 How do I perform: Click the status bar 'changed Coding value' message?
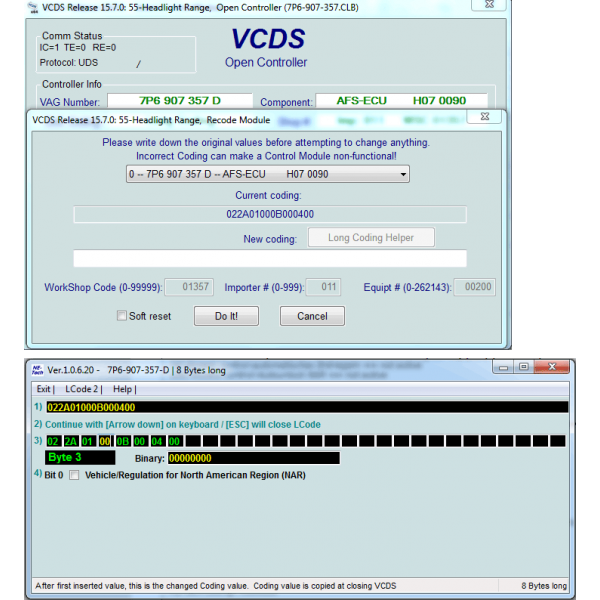(216, 586)
